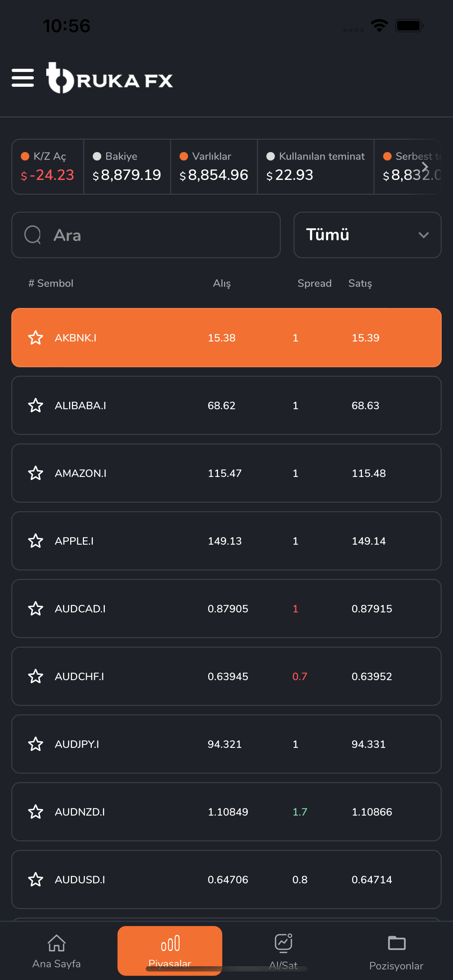The image size is (453, 980).
Task: Favorite AKBNK.I with star icon
Action: click(36, 338)
